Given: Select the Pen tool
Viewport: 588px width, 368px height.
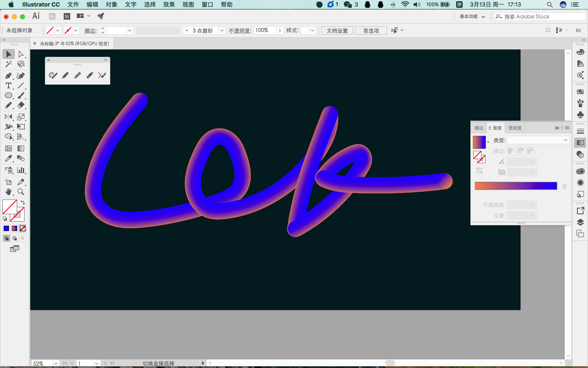Looking at the screenshot, I should pos(9,76).
